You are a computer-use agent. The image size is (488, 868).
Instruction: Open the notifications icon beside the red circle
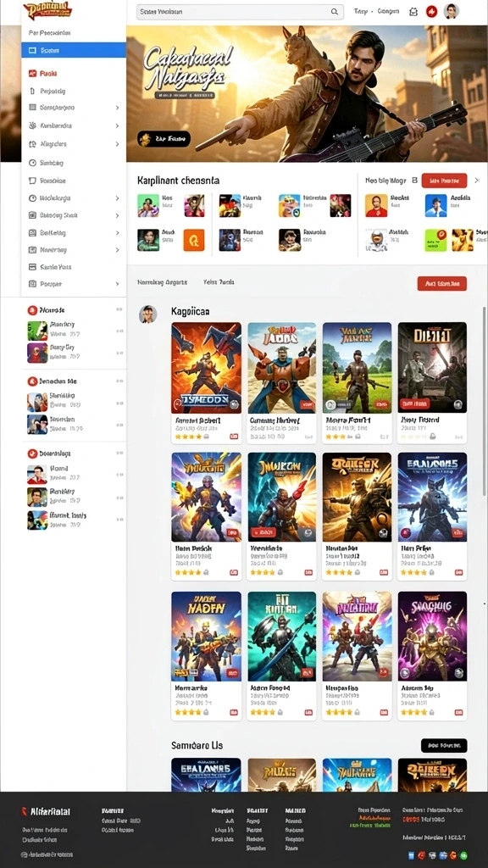click(413, 12)
